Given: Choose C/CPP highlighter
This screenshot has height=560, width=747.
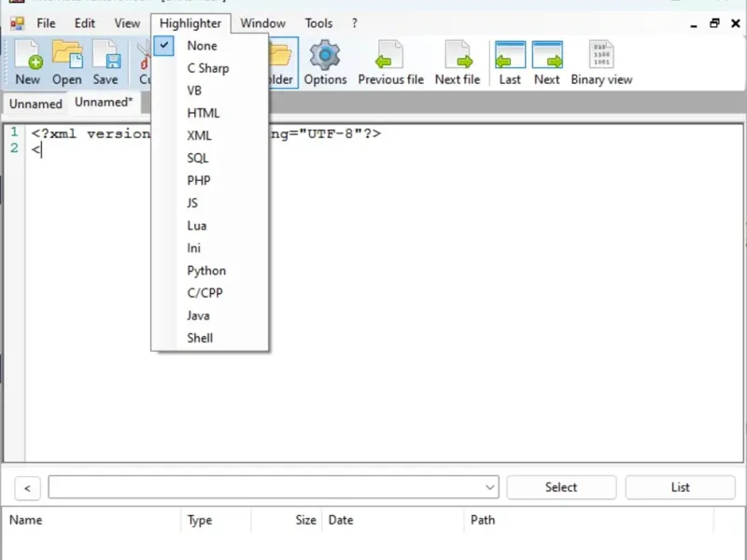Looking at the screenshot, I should click(x=209, y=293).
